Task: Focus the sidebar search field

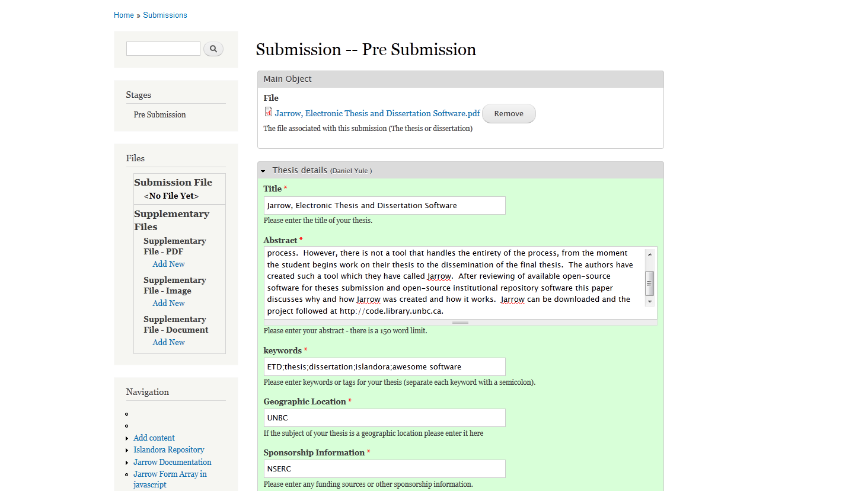Action: point(163,49)
